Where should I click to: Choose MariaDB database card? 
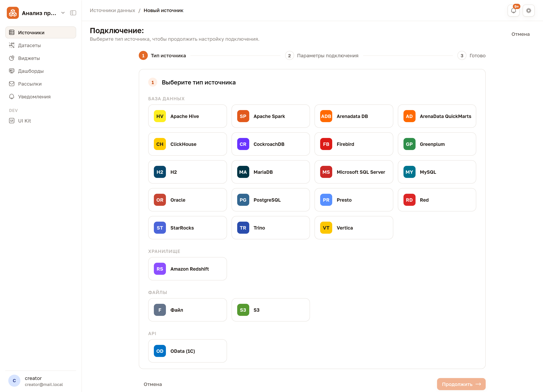(271, 172)
